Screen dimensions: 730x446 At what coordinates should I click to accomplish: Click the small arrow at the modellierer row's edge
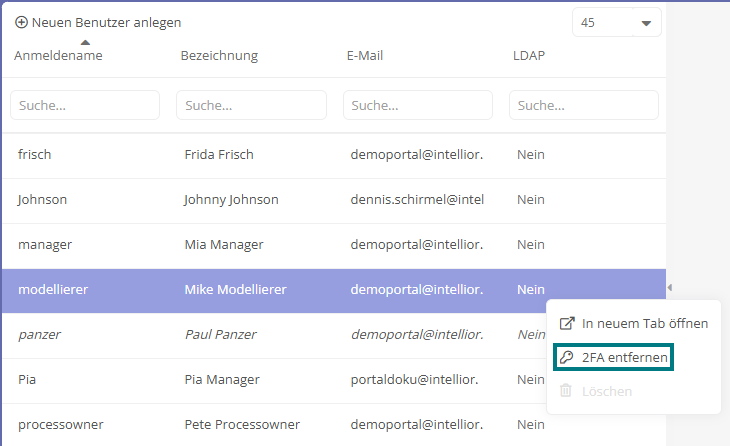point(669,288)
